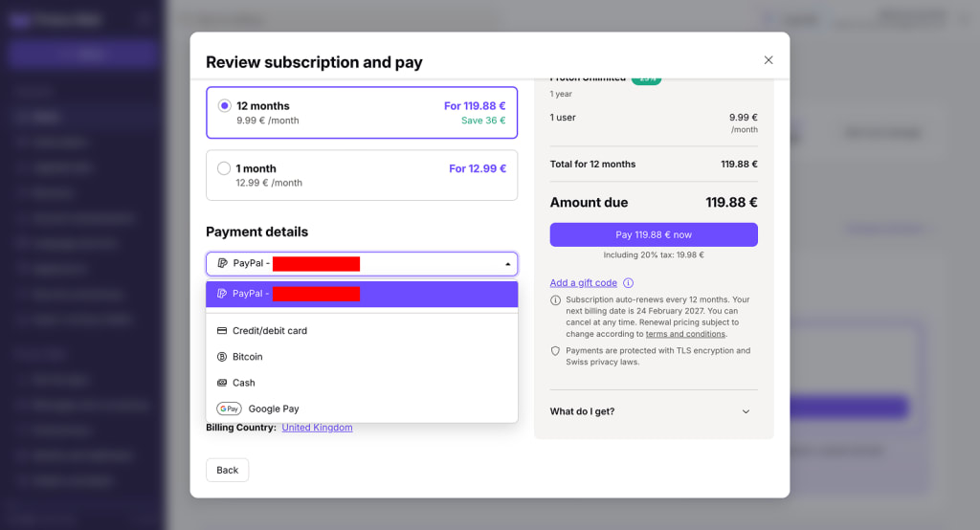Choose Cash payment method
Screen dimensions: 980x530
[x=362, y=383]
